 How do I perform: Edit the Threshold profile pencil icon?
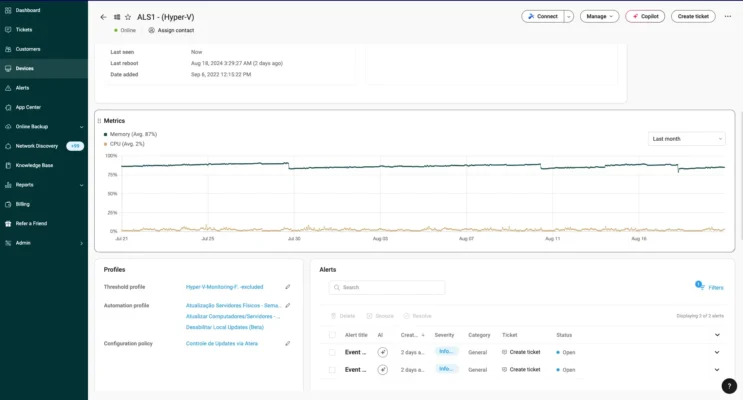coord(288,287)
